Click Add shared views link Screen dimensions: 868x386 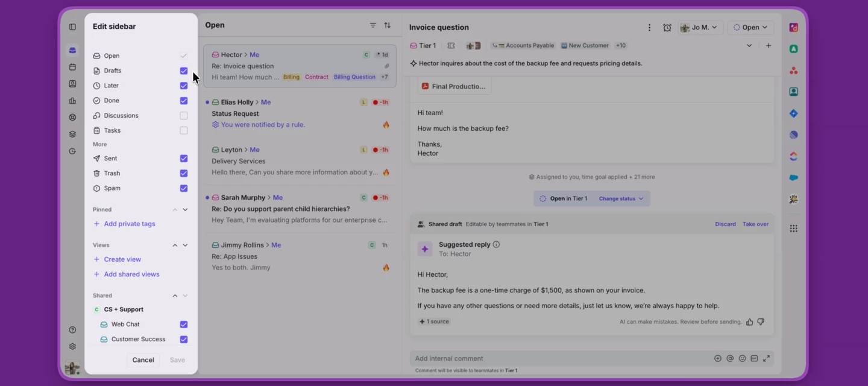(x=127, y=274)
